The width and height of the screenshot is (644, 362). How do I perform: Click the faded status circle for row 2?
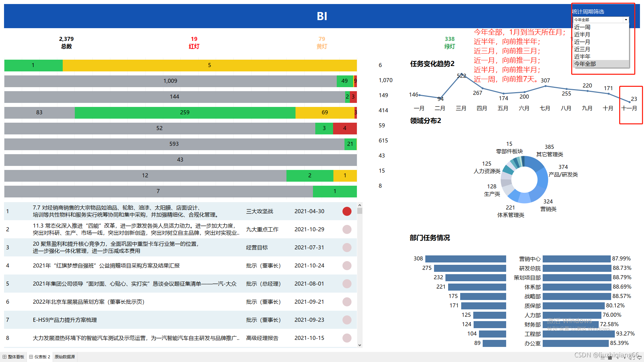[x=347, y=229]
